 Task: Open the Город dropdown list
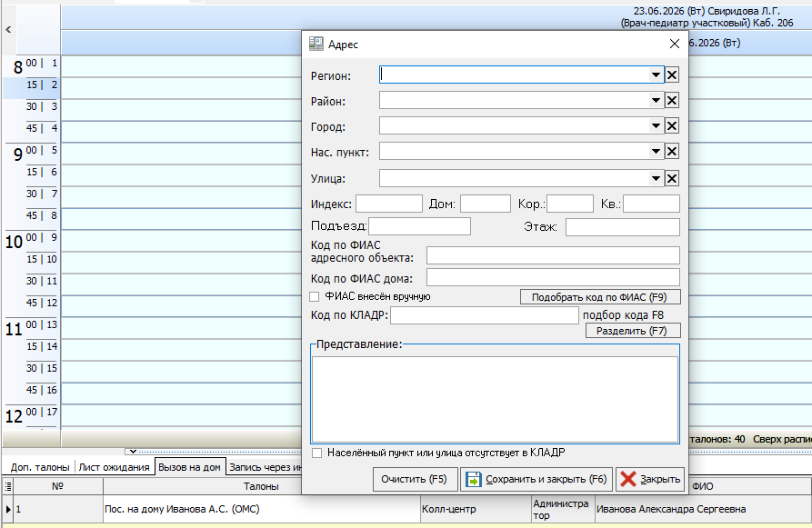click(x=656, y=125)
